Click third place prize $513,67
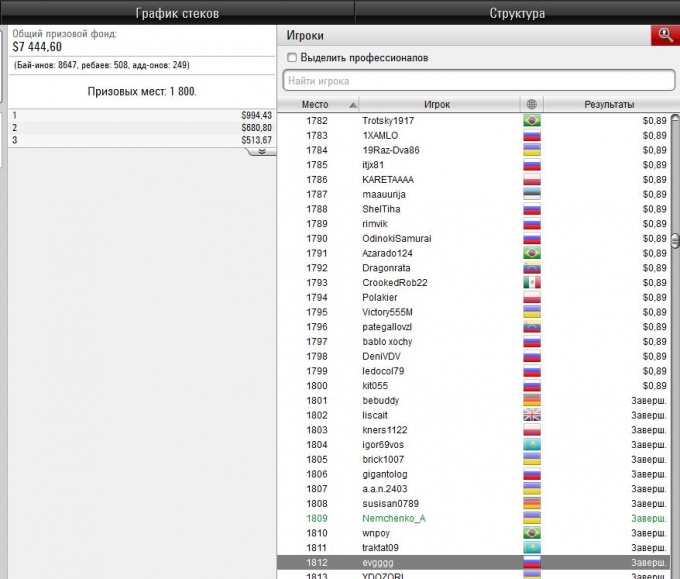The height and width of the screenshot is (579, 680). (x=256, y=140)
